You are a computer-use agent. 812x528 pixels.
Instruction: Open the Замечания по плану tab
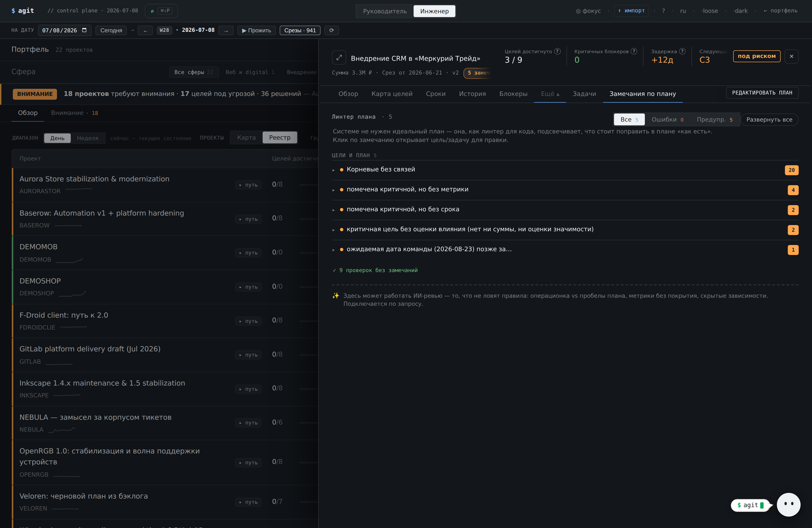(643, 94)
